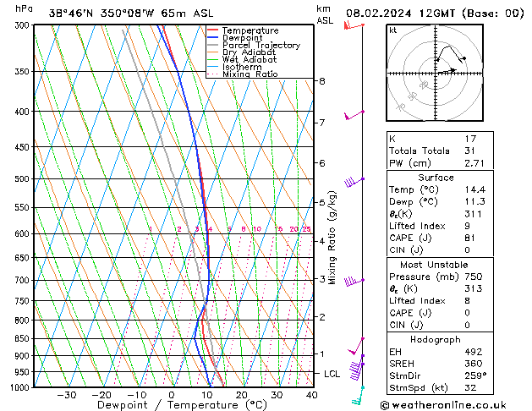The height and width of the screenshot is (411, 532).
Task: Click the PW (cm) value 2.71
Action: [x=474, y=163]
